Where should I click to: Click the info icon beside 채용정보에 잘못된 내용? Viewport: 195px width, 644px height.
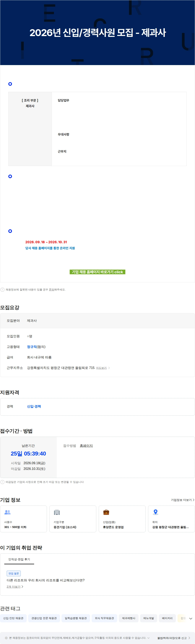tap(2, 289)
